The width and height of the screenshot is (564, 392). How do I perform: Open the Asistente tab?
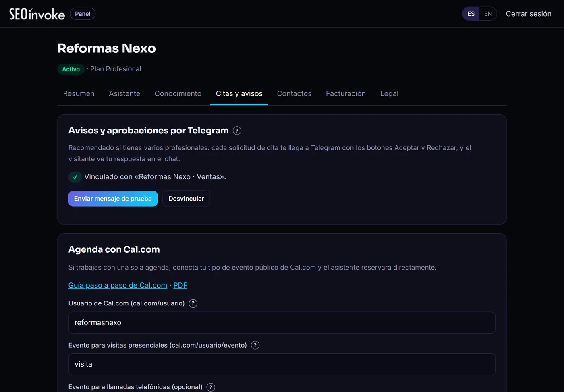click(x=124, y=94)
